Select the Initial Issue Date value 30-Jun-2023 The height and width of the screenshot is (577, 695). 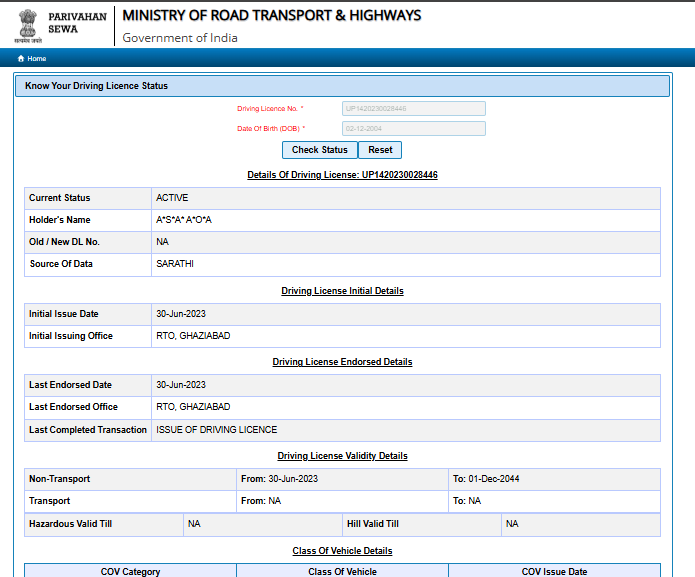(181, 314)
